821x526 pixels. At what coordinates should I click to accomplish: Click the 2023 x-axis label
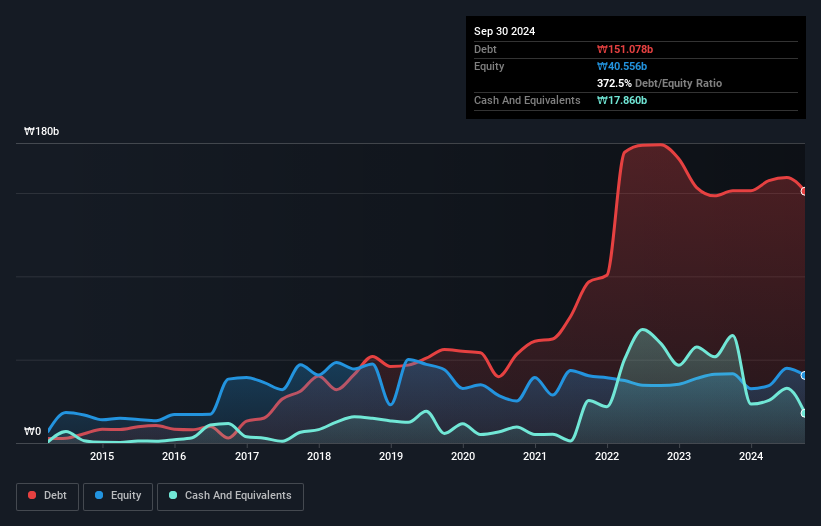(x=679, y=456)
